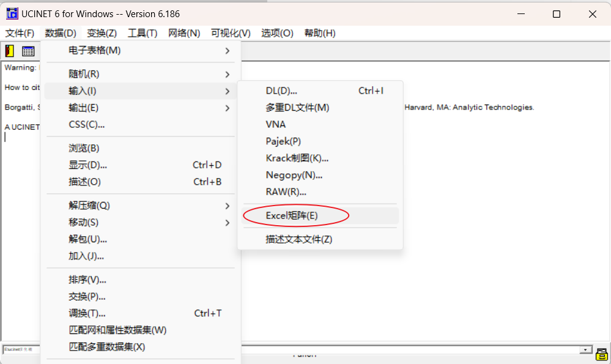This screenshot has width=611, height=364.
Task: Choose 浏览(B) from data menu
Action: pyautogui.click(x=141, y=148)
